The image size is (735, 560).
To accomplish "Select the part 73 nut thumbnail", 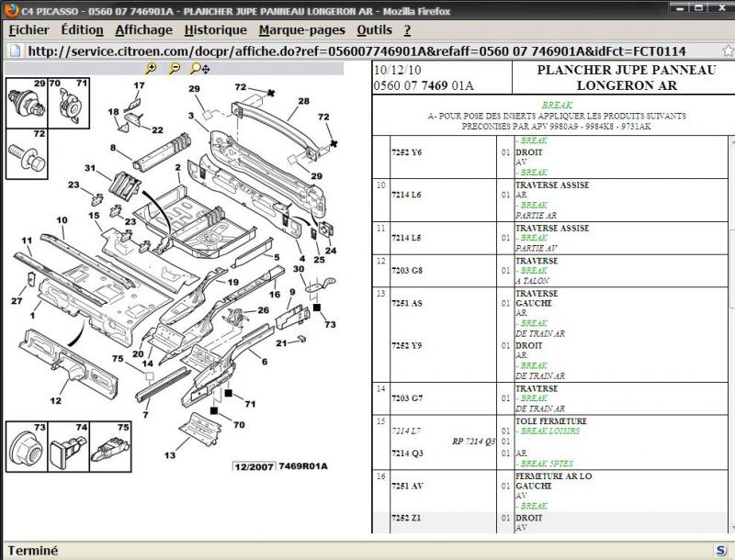I will click(x=27, y=447).
